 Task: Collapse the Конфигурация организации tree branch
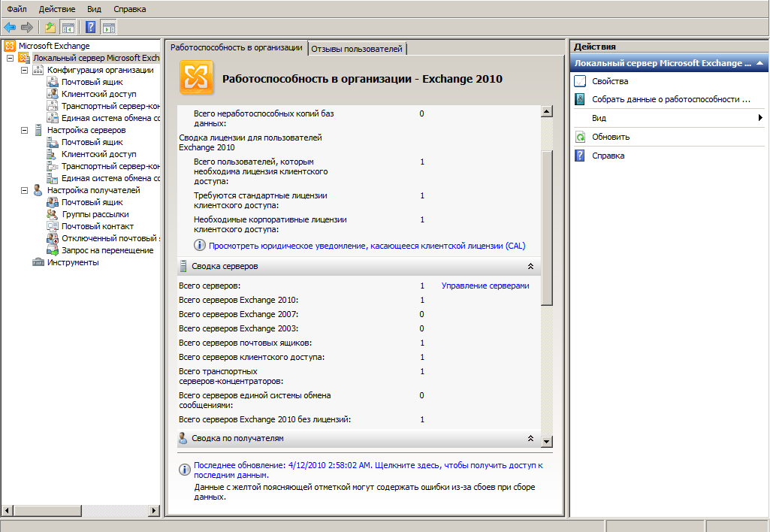[x=24, y=70]
